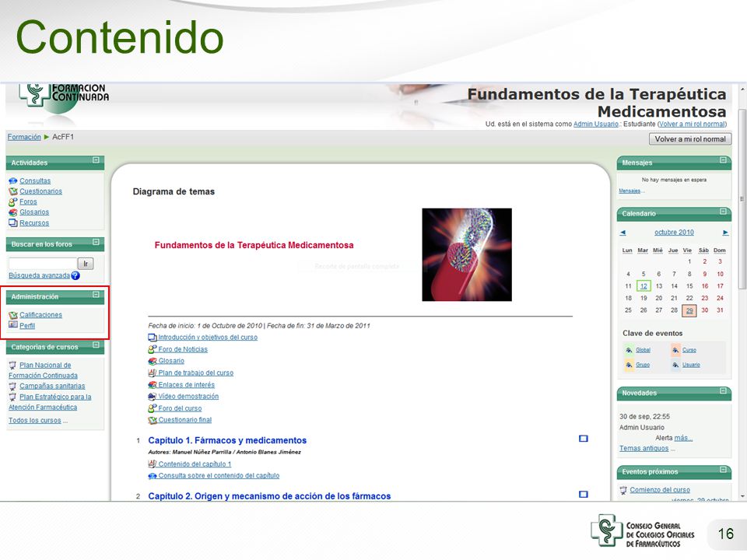Open Capítulo 2. Origen y mecanismo heading
The image size is (747, 560).
point(269,496)
